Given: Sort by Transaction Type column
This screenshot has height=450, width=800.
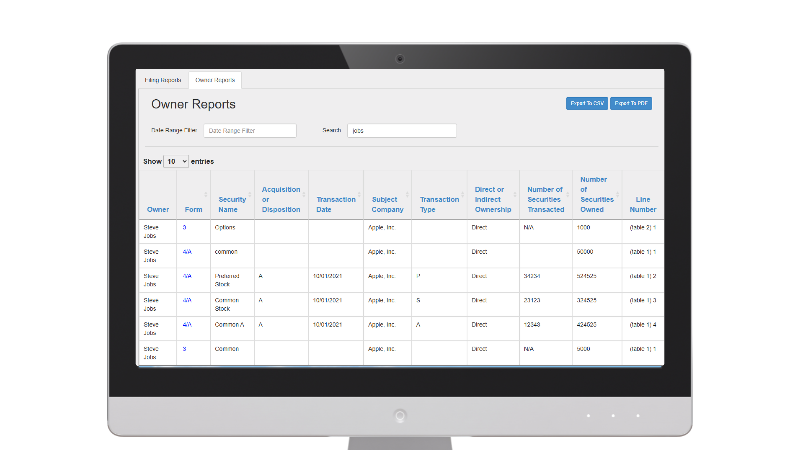Looking at the screenshot, I should tap(439, 204).
